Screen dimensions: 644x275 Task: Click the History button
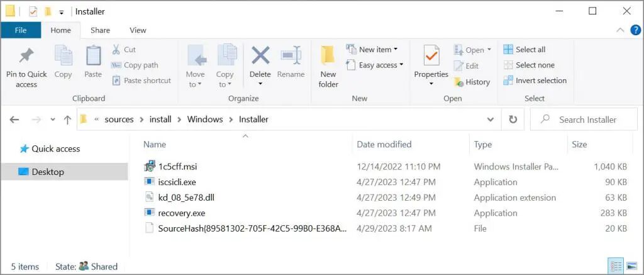(472, 82)
